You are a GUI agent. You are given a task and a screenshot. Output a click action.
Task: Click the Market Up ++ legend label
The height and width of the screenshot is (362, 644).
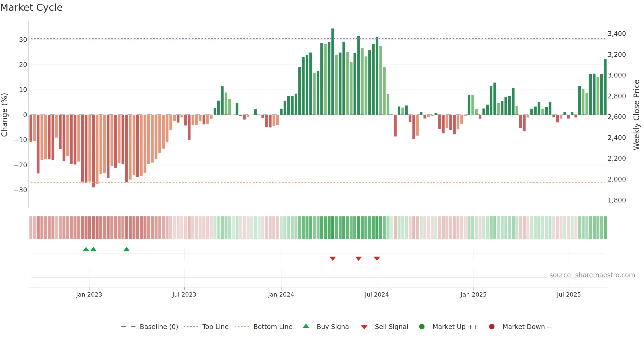(x=455, y=327)
